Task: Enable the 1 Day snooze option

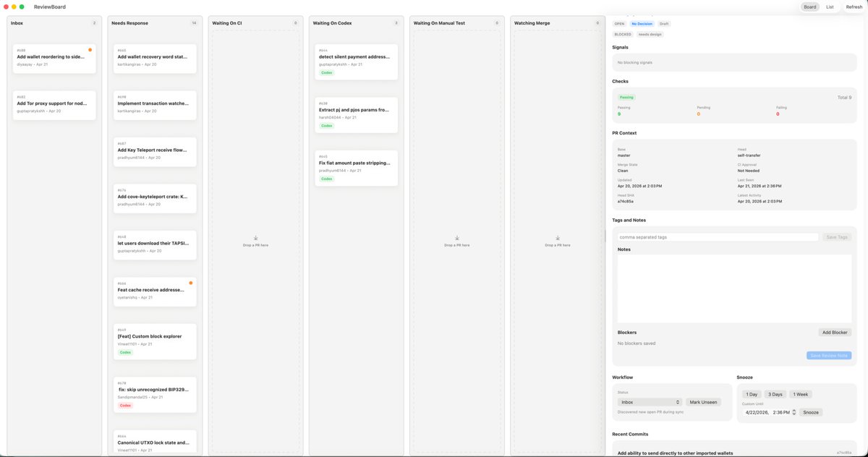Action: coord(752,394)
